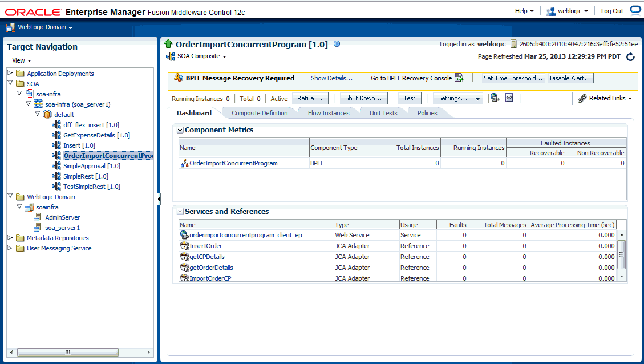Collapse the Services and References section
The height and width of the screenshot is (364, 644).
(x=180, y=212)
